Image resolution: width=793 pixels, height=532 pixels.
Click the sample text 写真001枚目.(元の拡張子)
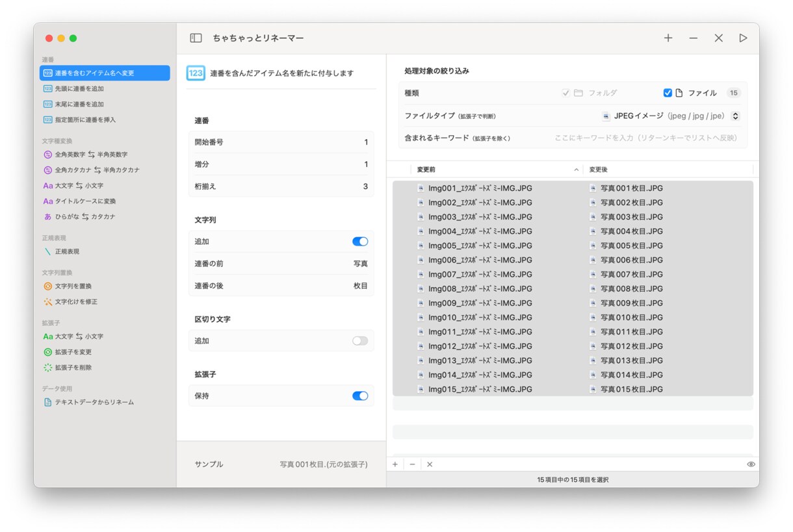click(x=324, y=464)
